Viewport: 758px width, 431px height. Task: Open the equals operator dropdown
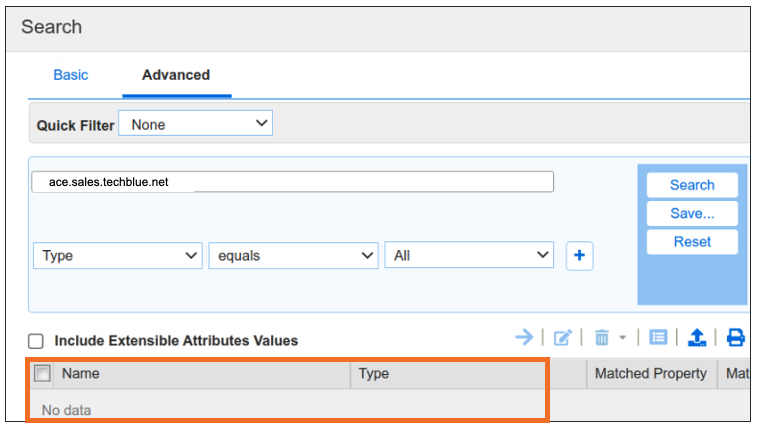[293, 256]
